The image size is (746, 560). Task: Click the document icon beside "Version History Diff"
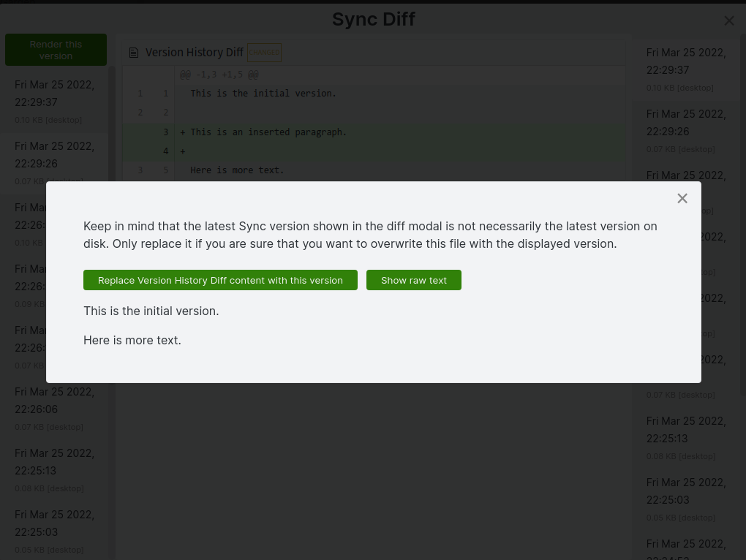point(134,52)
